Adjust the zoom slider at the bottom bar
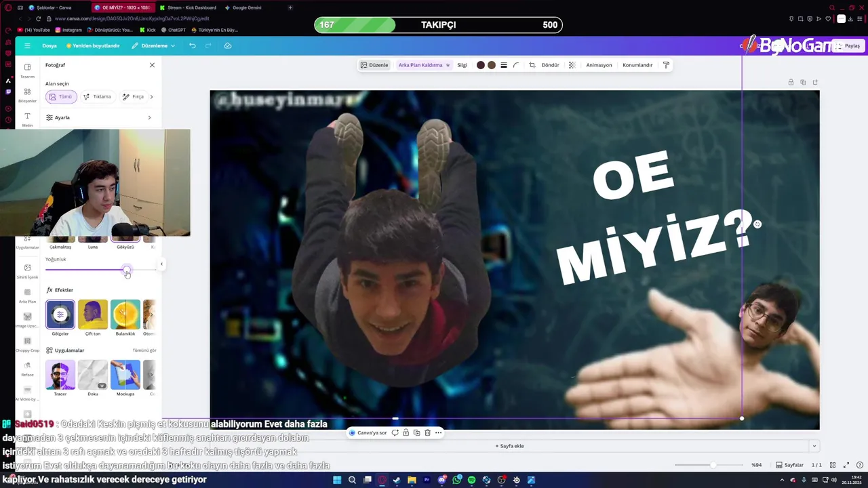This screenshot has width=868, height=488. coord(713,465)
